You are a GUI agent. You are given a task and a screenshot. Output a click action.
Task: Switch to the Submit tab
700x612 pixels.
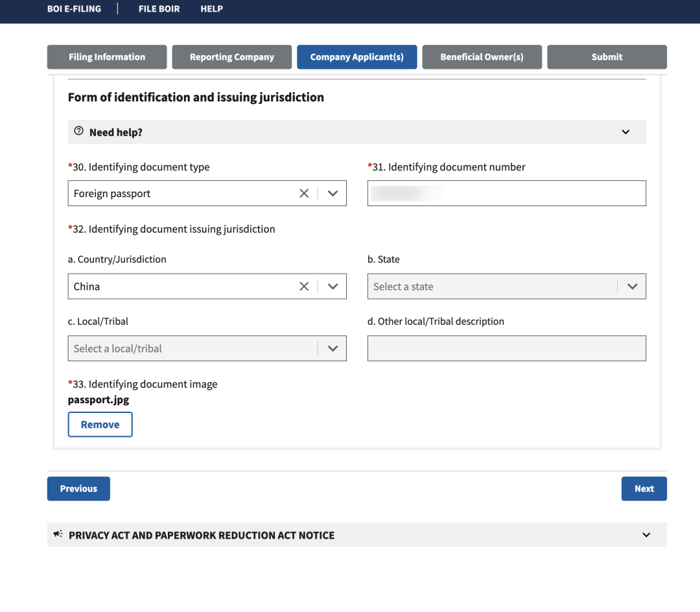pyautogui.click(x=607, y=57)
